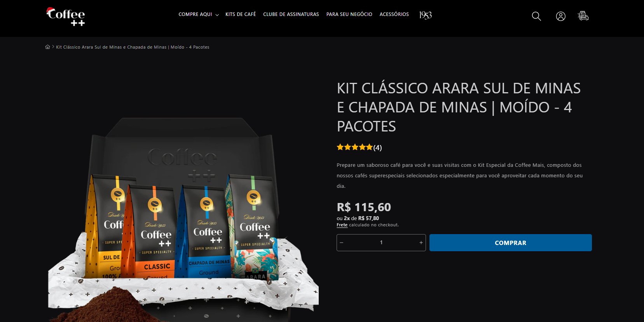Open the user account icon
This screenshot has height=322, width=644.
click(560, 16)
